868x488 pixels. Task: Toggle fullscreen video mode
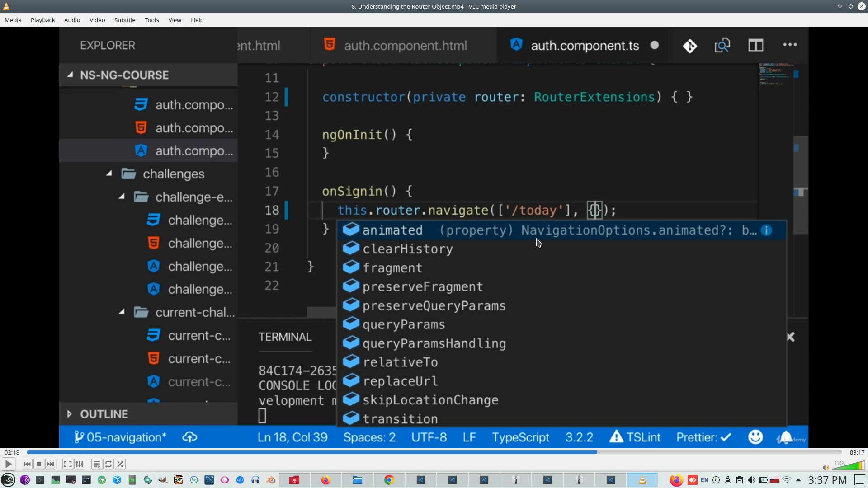[67, 464]
